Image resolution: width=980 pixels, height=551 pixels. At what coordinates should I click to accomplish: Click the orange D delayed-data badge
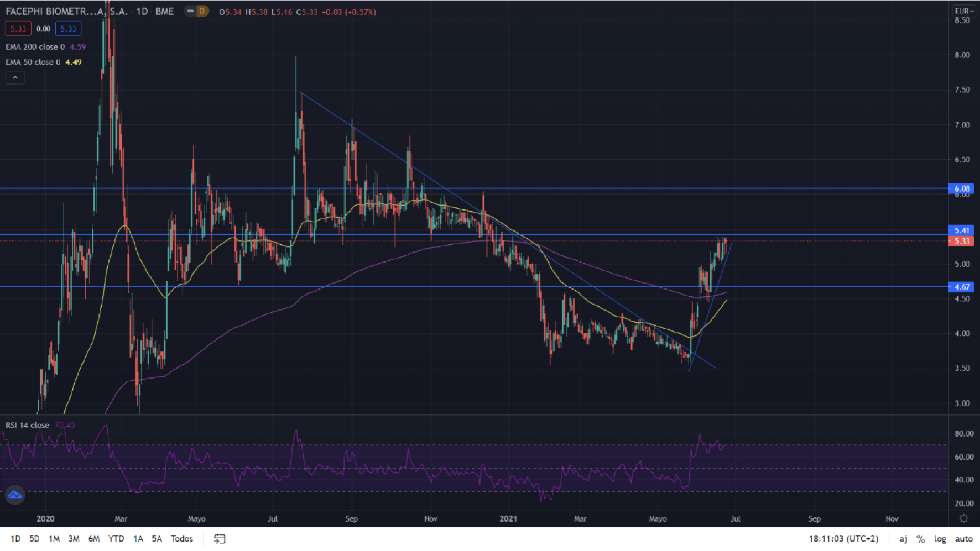tap(202, 11)
